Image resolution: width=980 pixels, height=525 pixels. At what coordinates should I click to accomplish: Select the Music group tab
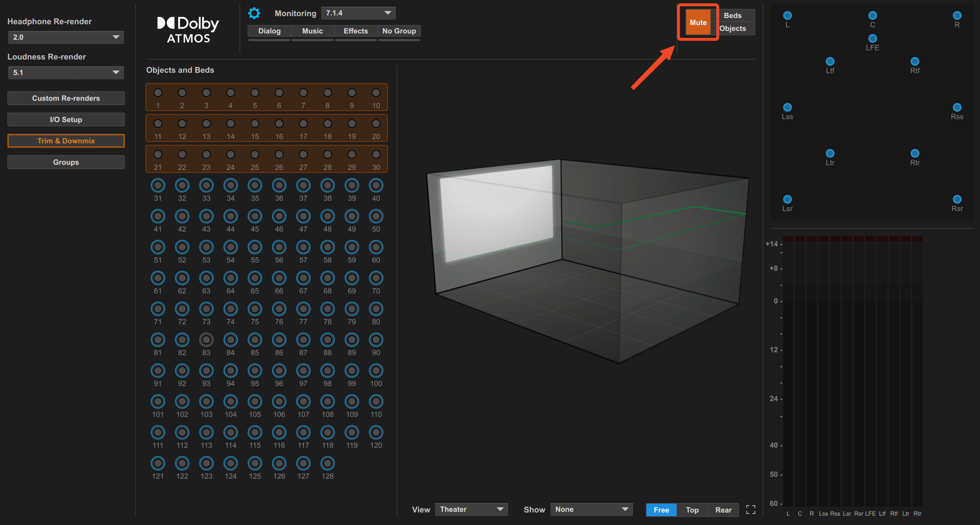(x=312, y=31)
